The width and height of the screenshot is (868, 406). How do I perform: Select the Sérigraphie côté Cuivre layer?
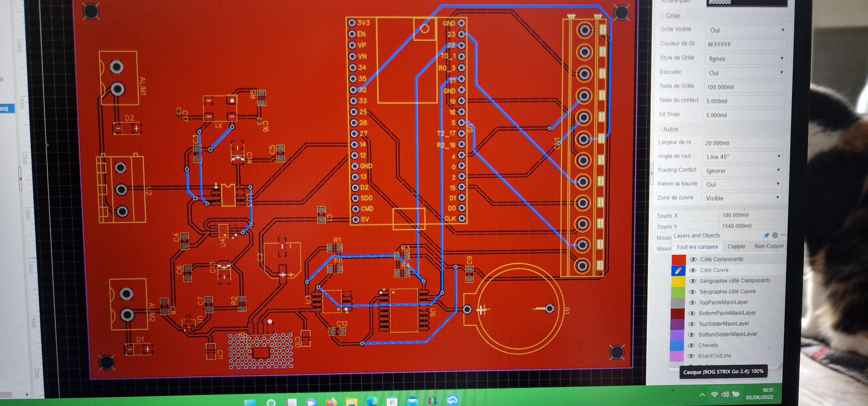[727, 292]
